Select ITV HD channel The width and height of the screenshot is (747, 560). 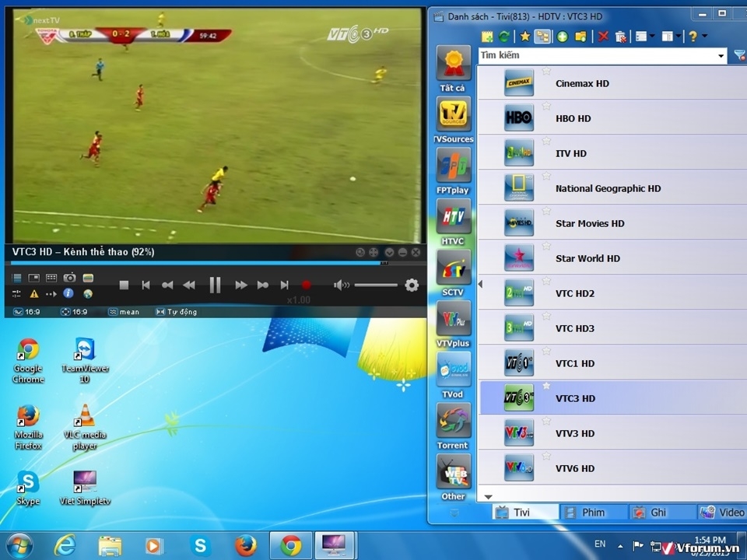click(x=612, y=153)
